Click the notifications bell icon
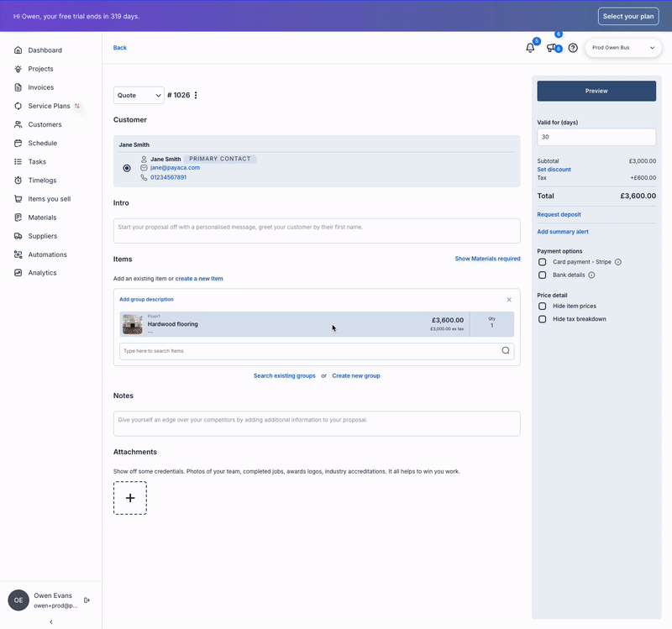Screen dimensions: 672x629 [x=530, y=48]
